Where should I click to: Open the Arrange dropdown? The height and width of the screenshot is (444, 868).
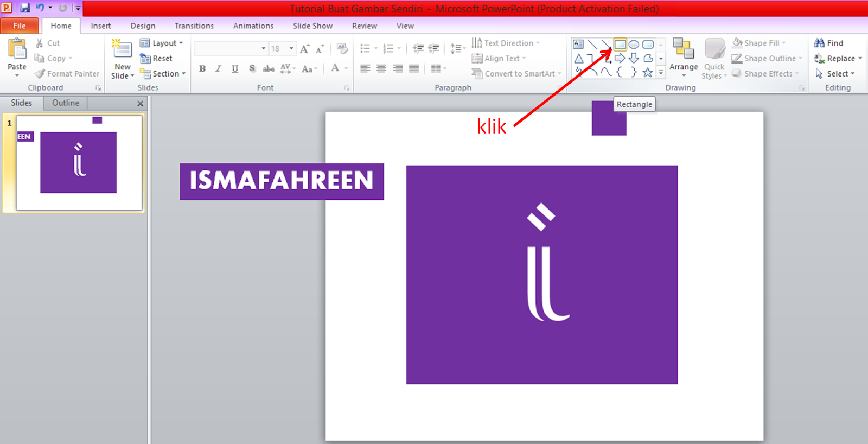(684, 59)
